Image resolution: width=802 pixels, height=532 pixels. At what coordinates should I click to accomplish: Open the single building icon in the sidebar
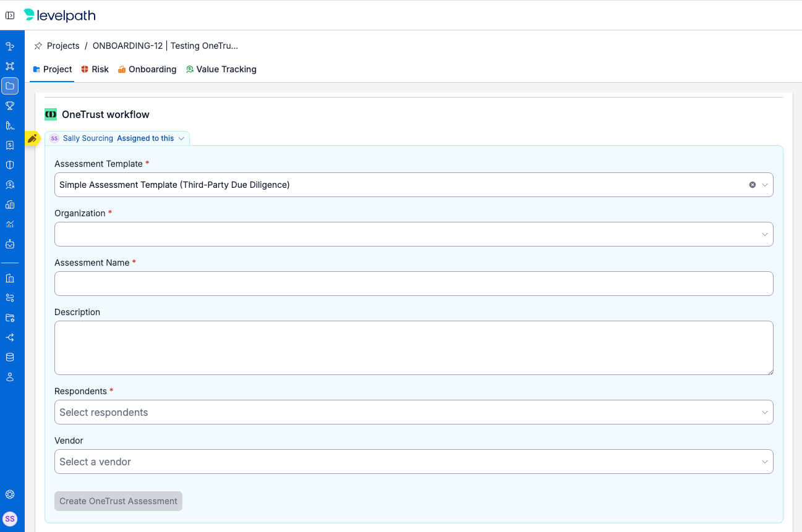[10, 278]
